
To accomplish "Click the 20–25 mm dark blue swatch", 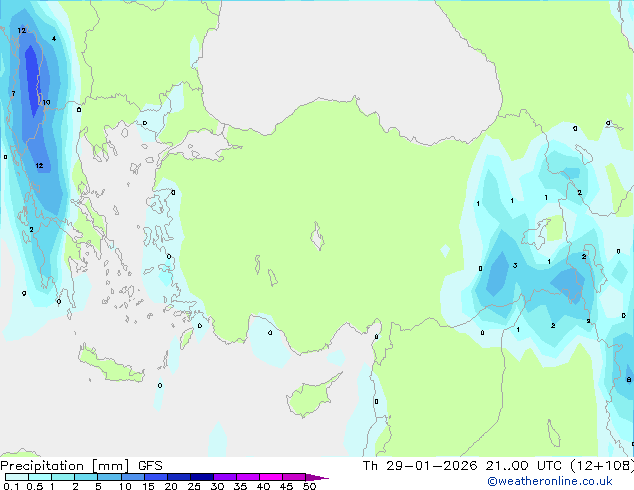I will [x=178, y=477].
